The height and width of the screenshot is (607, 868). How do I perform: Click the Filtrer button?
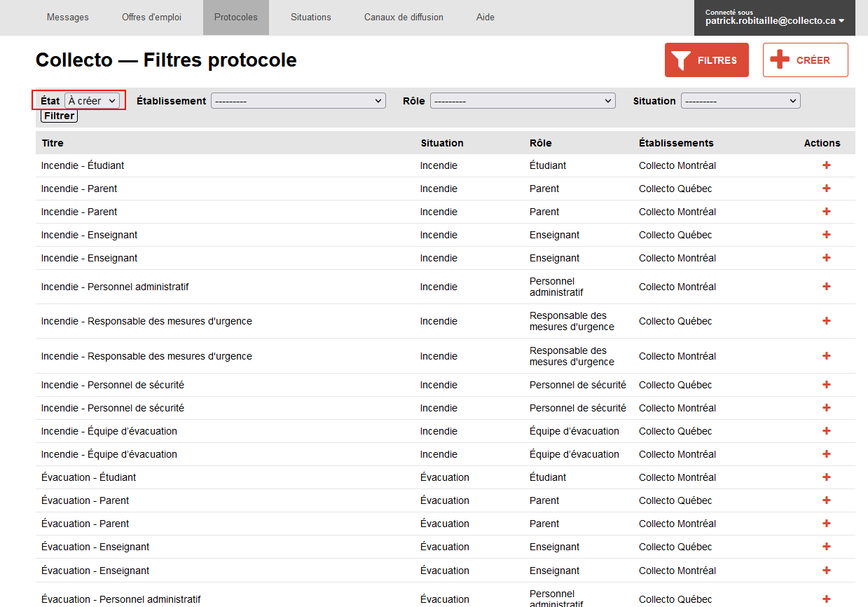59,116
